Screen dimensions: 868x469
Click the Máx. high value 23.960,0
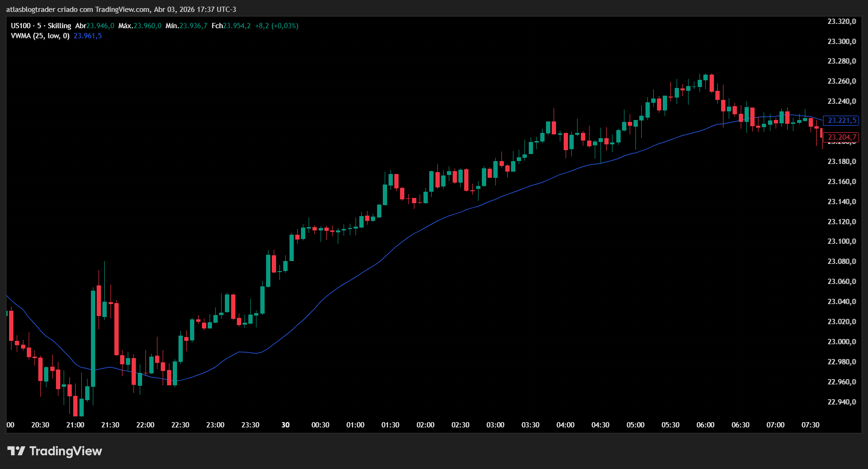tap(147, 26)
